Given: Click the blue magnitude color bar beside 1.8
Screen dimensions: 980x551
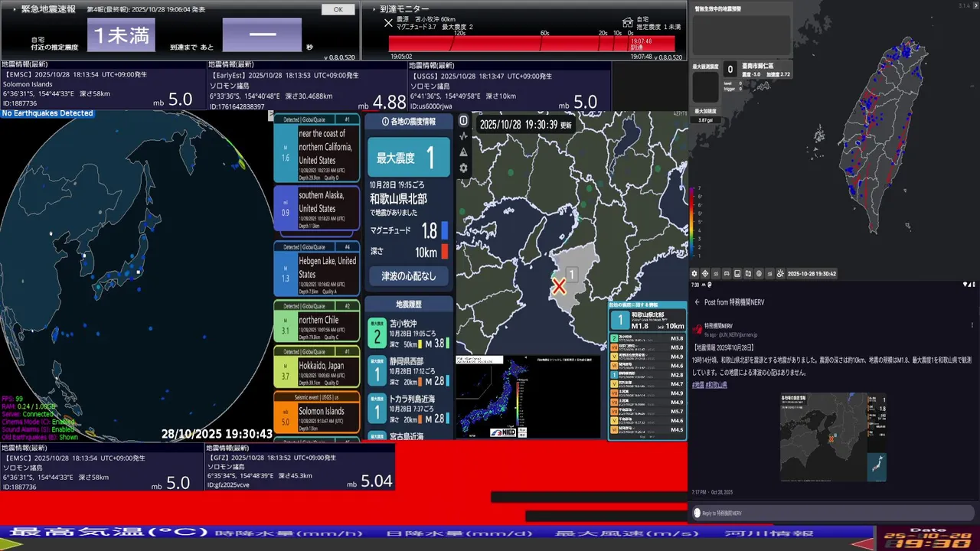Looking at the screenshot, I should [x=444, y=230].
